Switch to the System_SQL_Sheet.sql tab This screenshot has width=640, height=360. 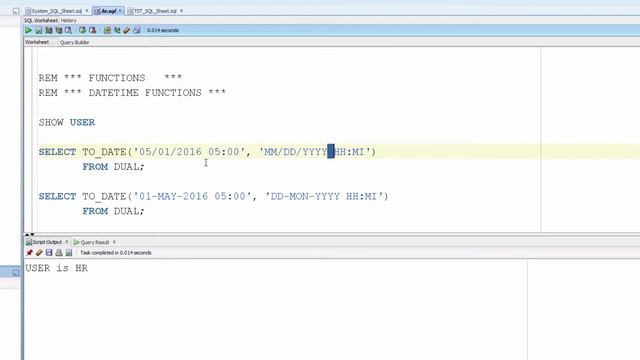57,11
